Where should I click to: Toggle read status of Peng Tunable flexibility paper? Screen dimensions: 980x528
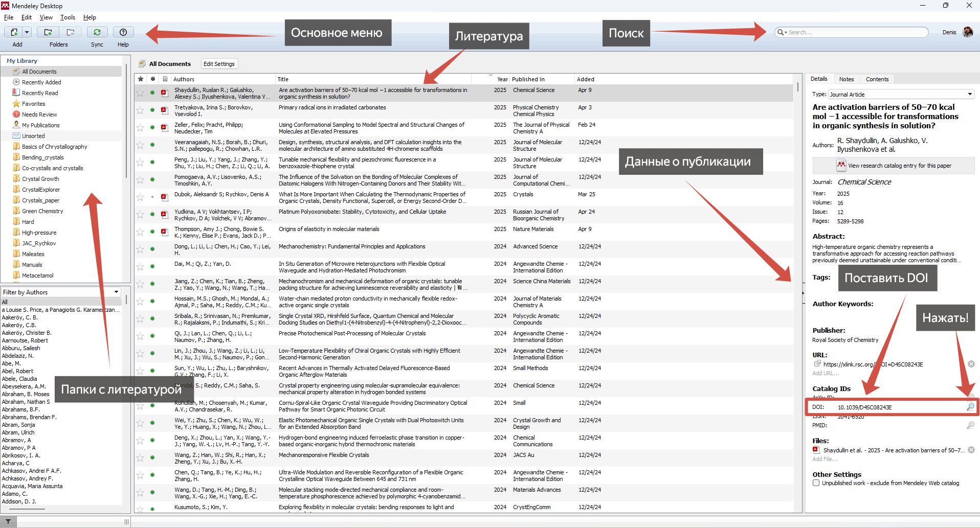tap(152, 163)
